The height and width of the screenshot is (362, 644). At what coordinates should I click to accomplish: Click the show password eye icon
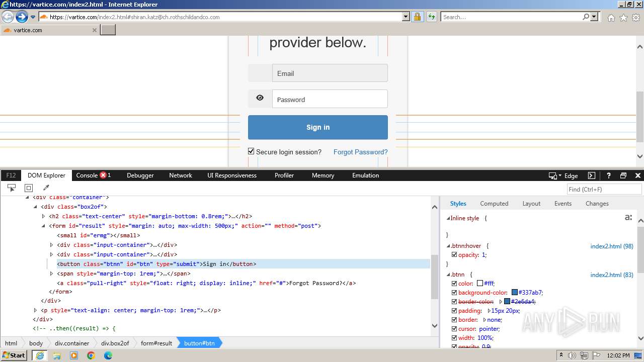[260, 98]
